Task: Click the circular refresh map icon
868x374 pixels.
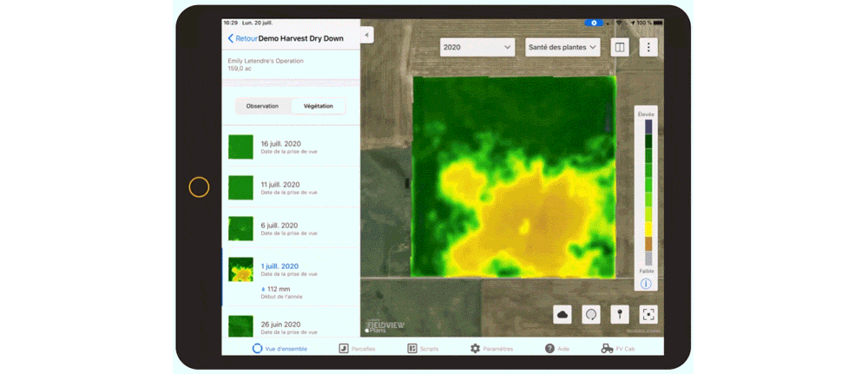Action: (x=591, y=315)
